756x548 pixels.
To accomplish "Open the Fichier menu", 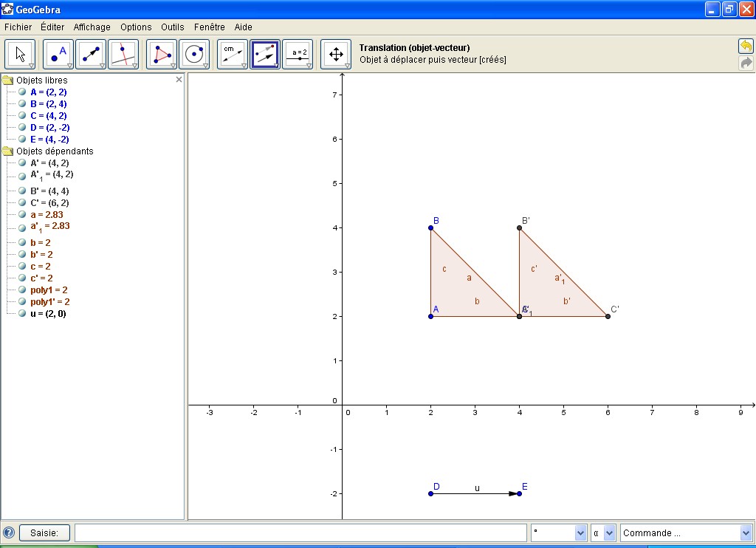I will pos(18,27).
